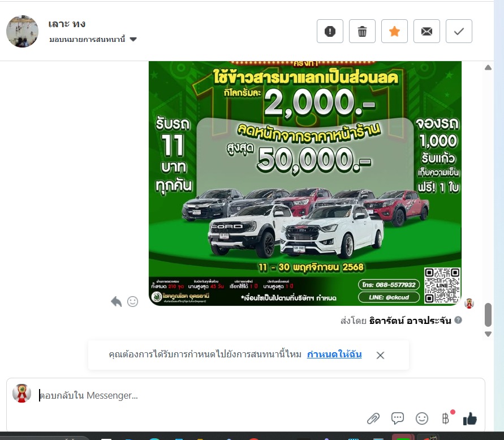Open saved replies speech bubble icon

click(398, 418)
